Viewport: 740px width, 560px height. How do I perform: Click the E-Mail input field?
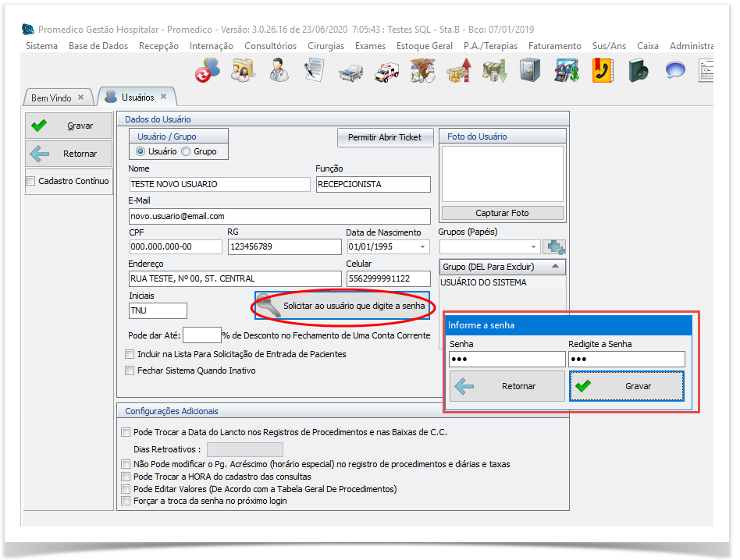(x=279, y=216)
